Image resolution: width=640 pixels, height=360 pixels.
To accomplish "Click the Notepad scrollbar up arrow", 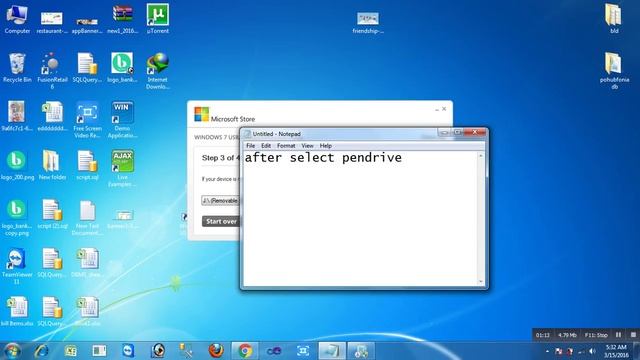I will (x=481, y=156).
